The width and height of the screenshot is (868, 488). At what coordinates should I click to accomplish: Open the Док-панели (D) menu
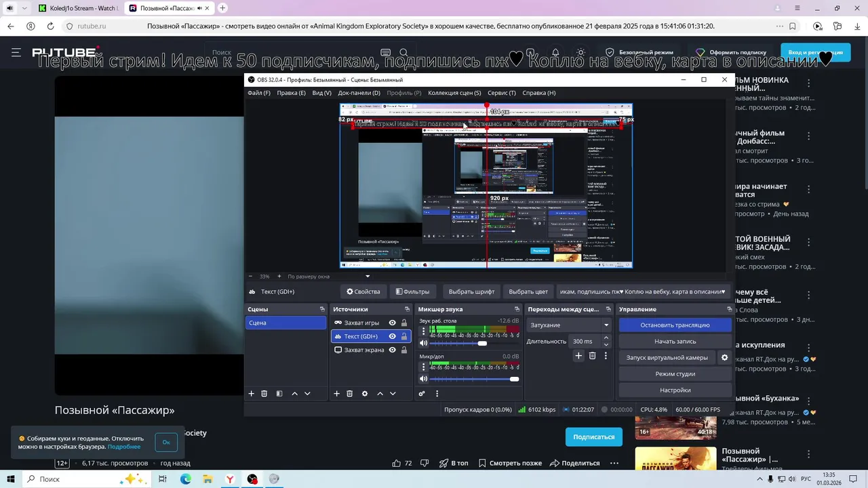359,93
